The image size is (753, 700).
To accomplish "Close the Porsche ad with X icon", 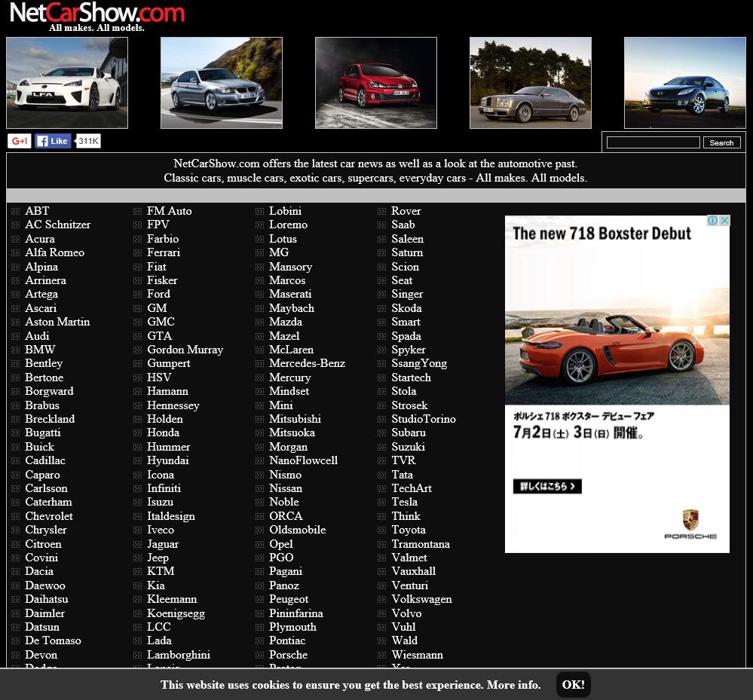I will coord(724,220).
